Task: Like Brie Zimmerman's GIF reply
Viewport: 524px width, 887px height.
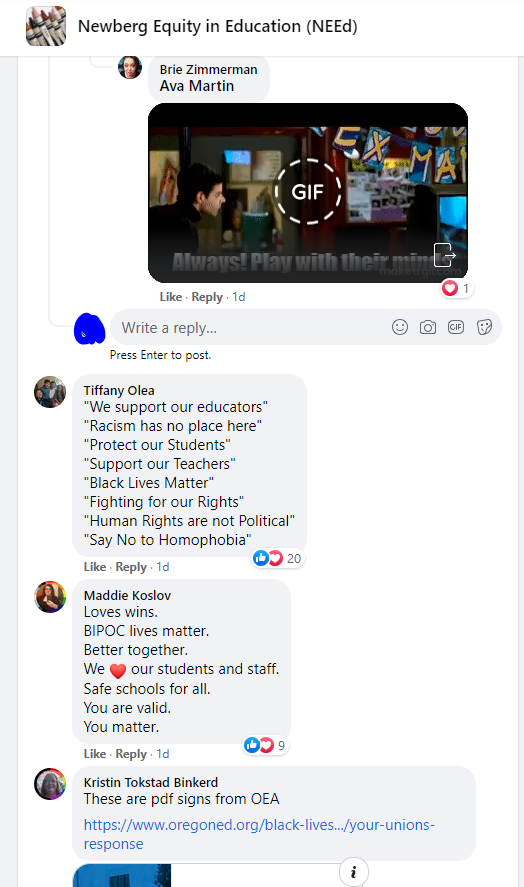Action: (170, 297)
